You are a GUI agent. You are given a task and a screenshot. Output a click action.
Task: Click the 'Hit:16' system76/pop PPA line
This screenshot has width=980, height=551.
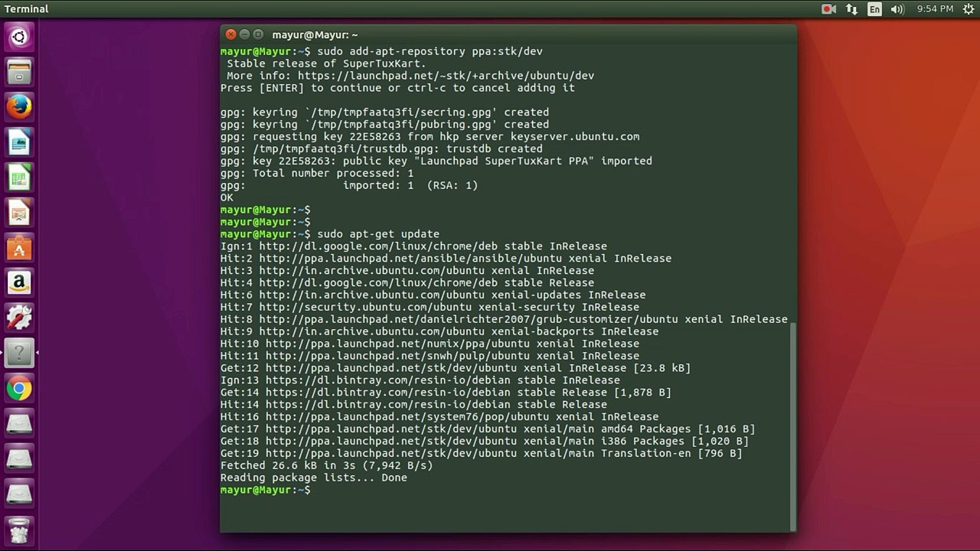pyautogui.click(x=439, y=418)
